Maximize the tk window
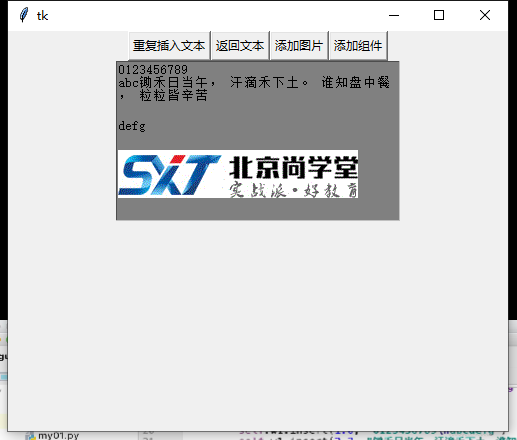This screenshot has width=517, height=440. (439, 15)
